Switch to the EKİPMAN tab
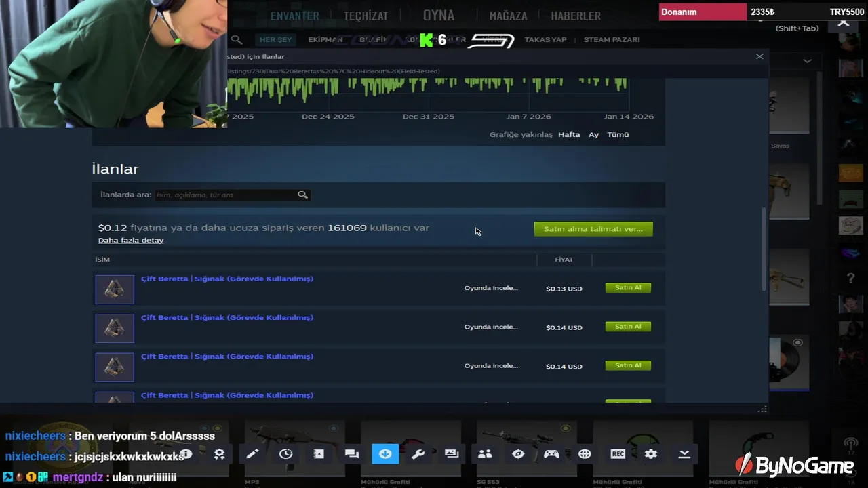The image size is (868, 488). coord(325,40)
